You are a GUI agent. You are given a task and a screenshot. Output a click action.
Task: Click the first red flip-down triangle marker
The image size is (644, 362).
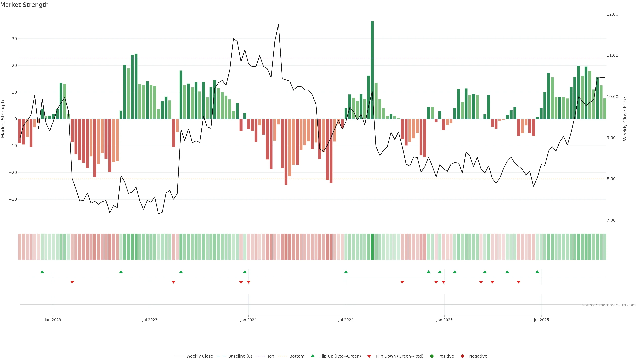pyautogui.click(x=72, y=282)
